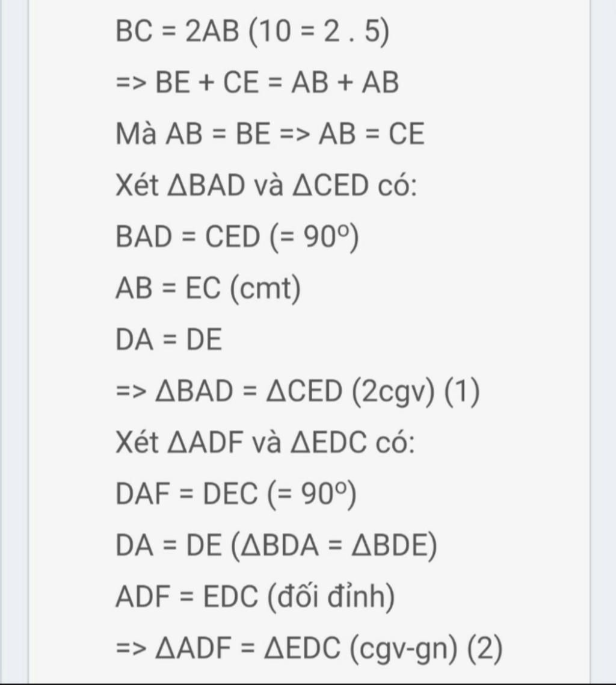Click the '(đối đỉnh)' annotation
616x685 pixels.
coord(330,597)
